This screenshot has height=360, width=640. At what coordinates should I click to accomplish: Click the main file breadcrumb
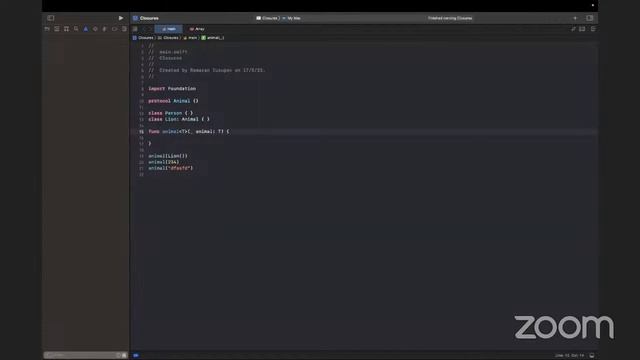click(x=190, y=38)
